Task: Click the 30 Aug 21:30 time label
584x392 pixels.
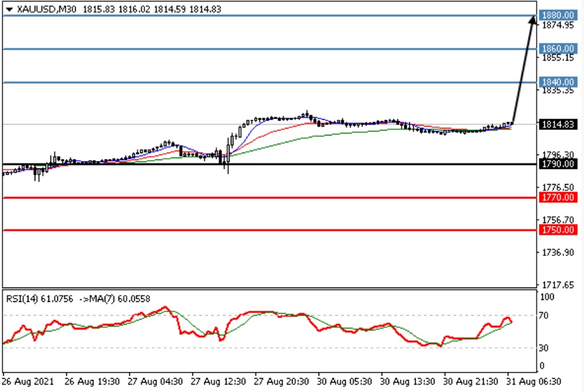Action: point(470,382)
